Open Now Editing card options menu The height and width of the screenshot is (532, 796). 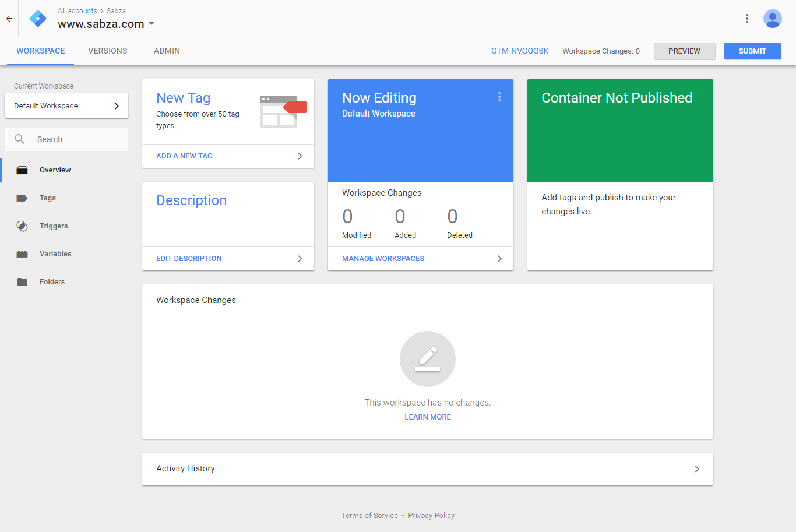499,97
